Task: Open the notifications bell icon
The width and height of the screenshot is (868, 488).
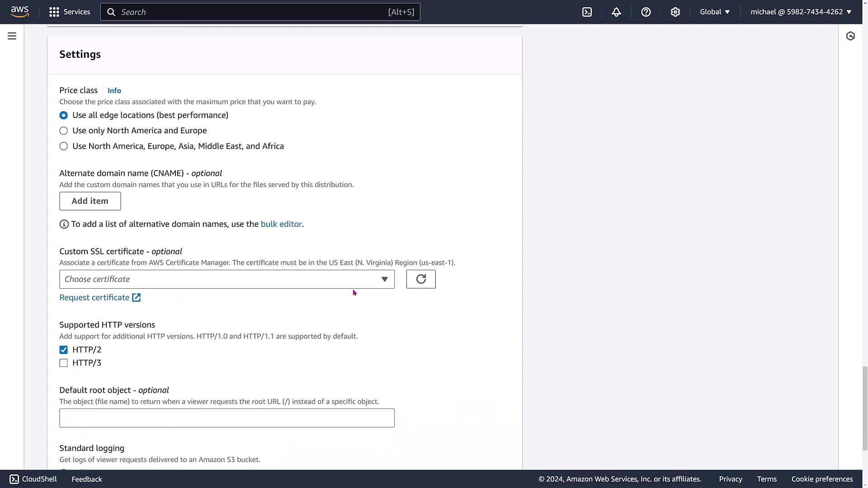Action: 616,12
